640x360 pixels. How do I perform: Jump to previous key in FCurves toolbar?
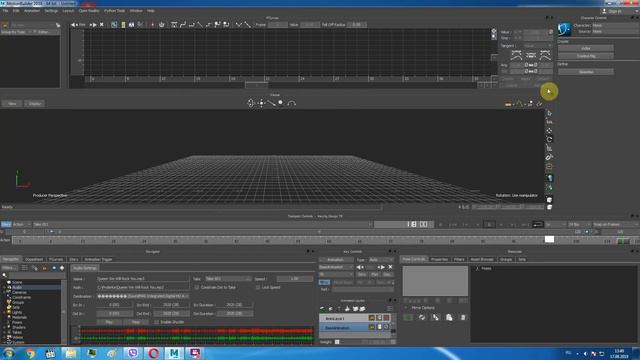(74, 25)
